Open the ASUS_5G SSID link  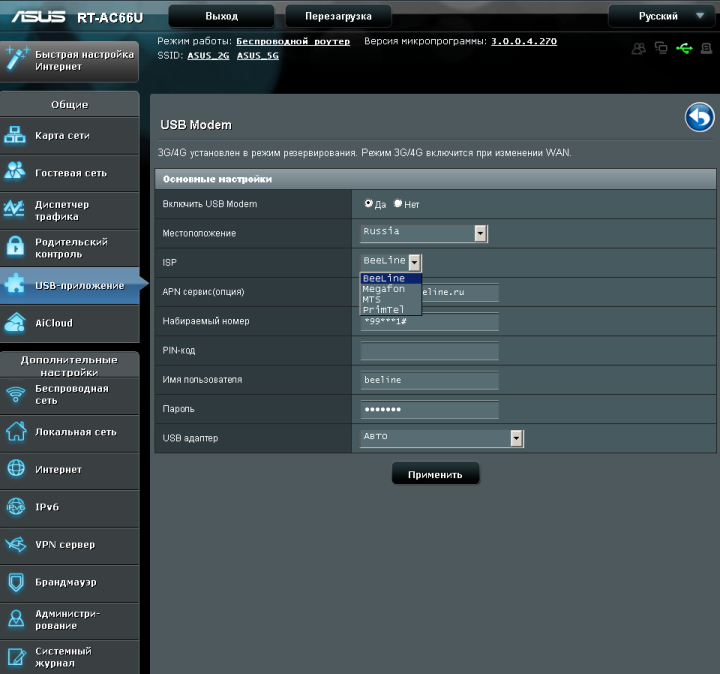258,56
